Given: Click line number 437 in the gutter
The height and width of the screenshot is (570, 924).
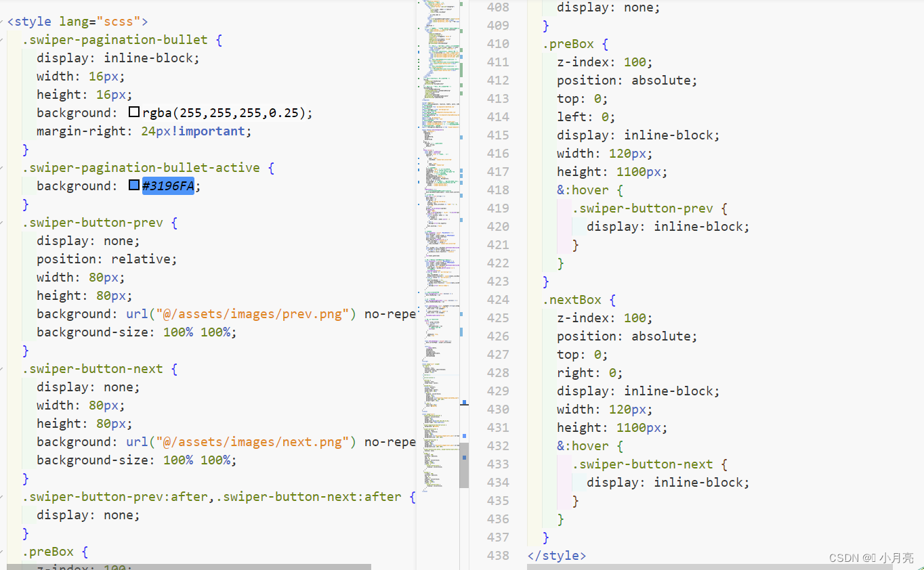Looking at the screenshot, I should pyautogui.click(x=498, y=538).
